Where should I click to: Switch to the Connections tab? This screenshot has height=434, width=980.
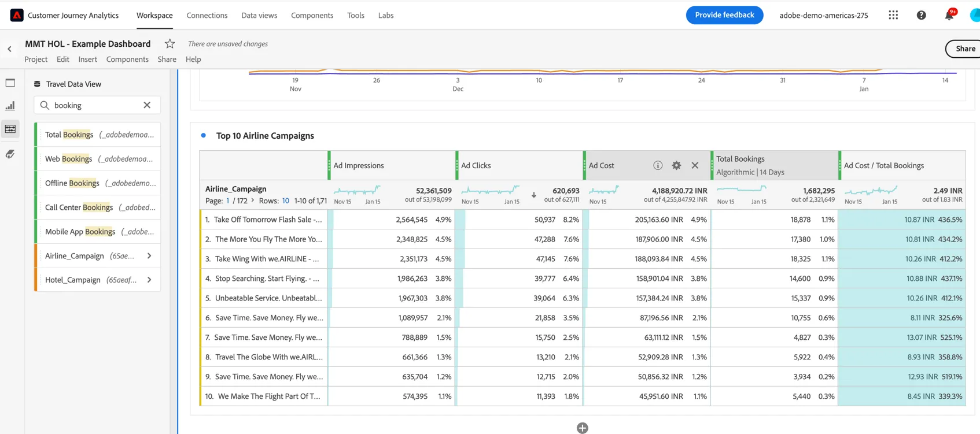207,15
